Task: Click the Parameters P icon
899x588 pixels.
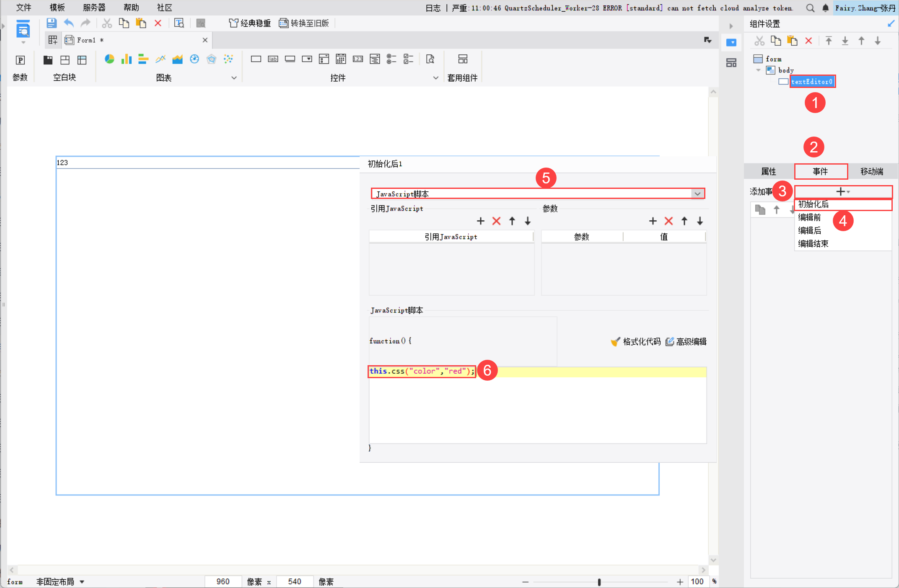Action: click(x=20, y=60)
